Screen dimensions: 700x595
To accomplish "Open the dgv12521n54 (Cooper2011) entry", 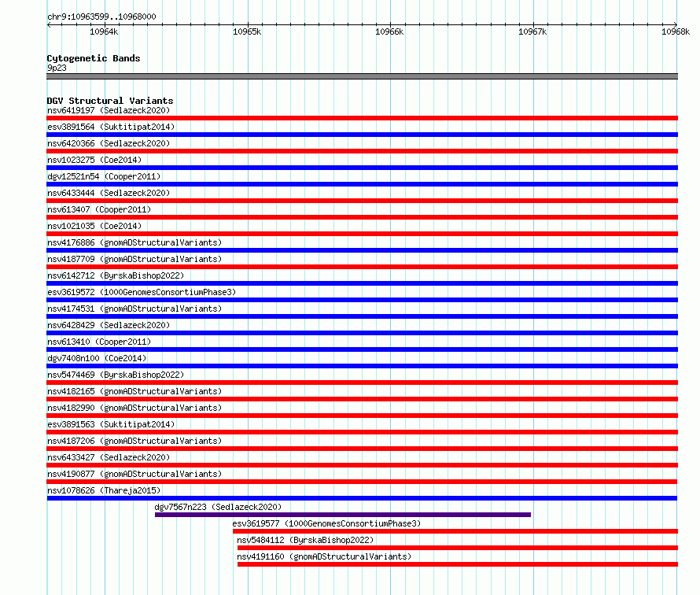I will click(104, 176).
